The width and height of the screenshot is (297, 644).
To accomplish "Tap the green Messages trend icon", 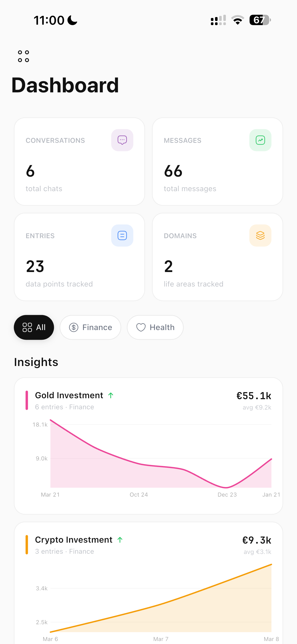I will coord(260,140).
